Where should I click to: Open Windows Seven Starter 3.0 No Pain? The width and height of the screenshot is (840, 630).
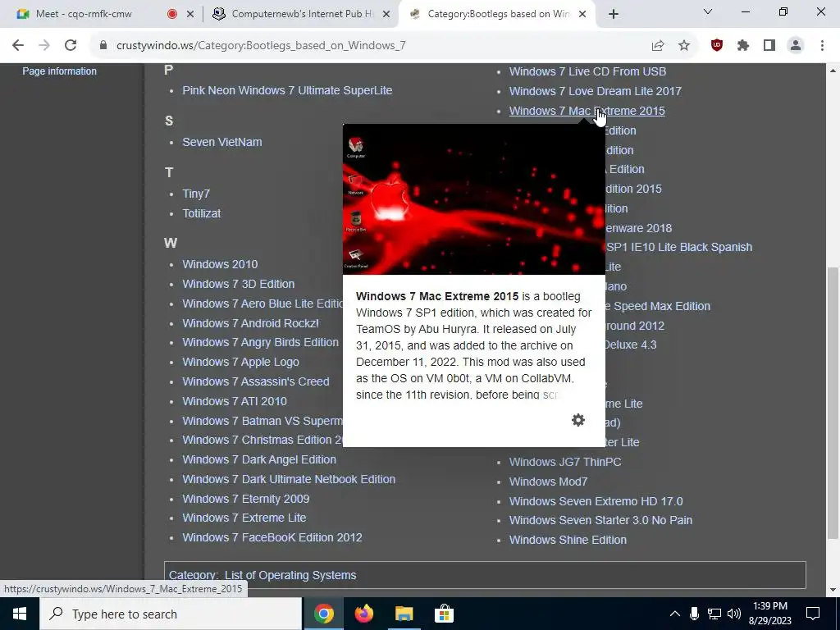point(600,520)
